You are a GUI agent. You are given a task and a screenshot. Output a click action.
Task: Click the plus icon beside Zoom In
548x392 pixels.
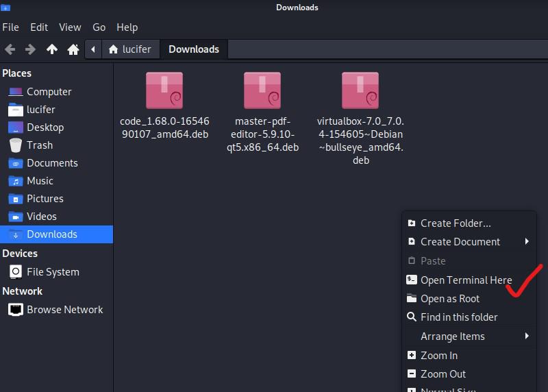412,355
